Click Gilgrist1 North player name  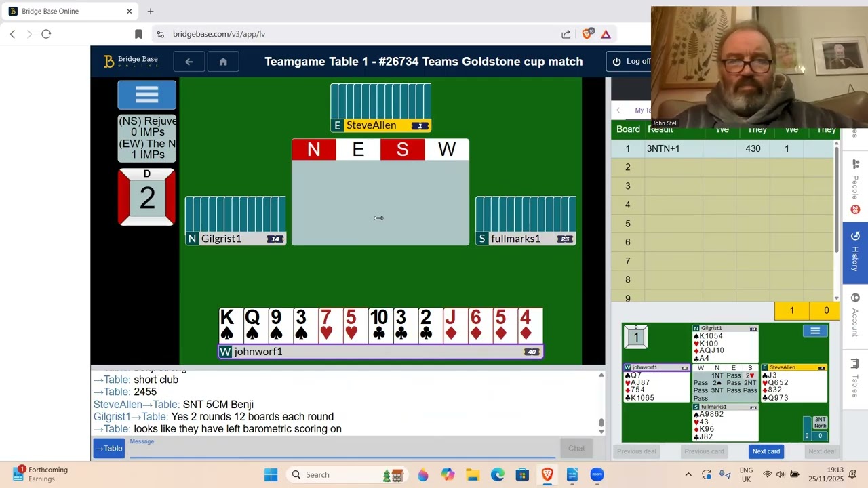pos(221,239)
